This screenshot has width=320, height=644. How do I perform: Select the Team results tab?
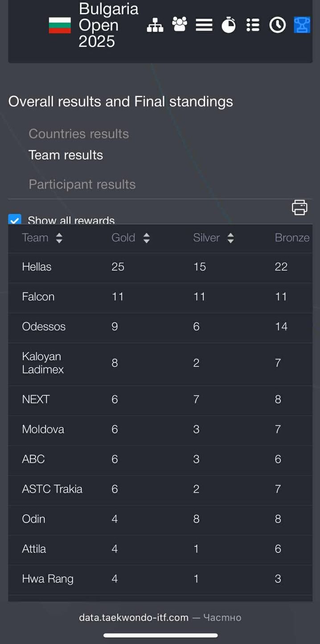coord(66,155)
